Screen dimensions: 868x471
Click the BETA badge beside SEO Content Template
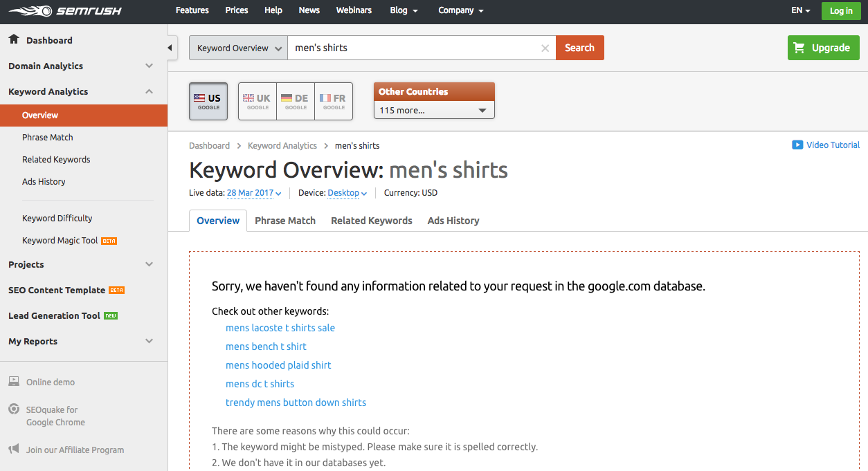tap(117, 290)
